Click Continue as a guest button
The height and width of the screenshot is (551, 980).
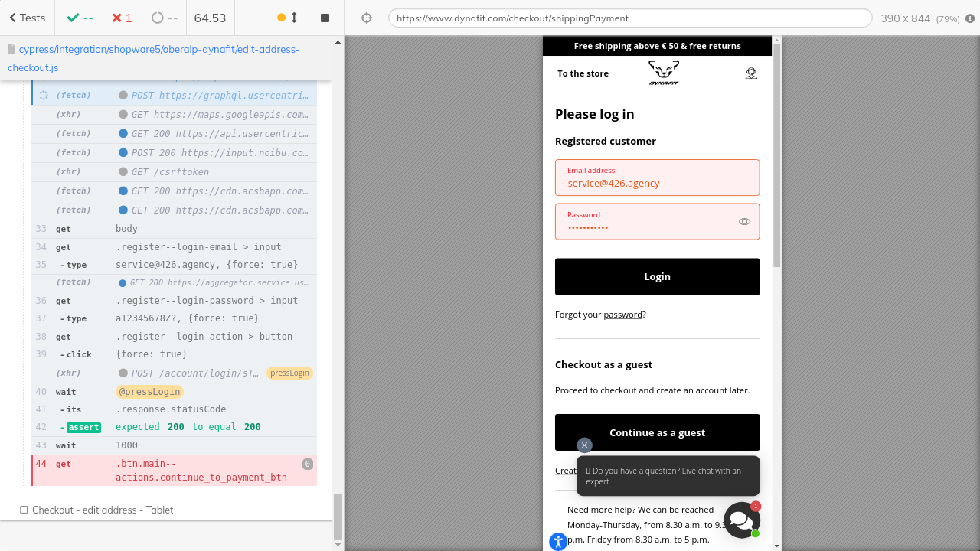pyautogui.click(x=657, y=432)
